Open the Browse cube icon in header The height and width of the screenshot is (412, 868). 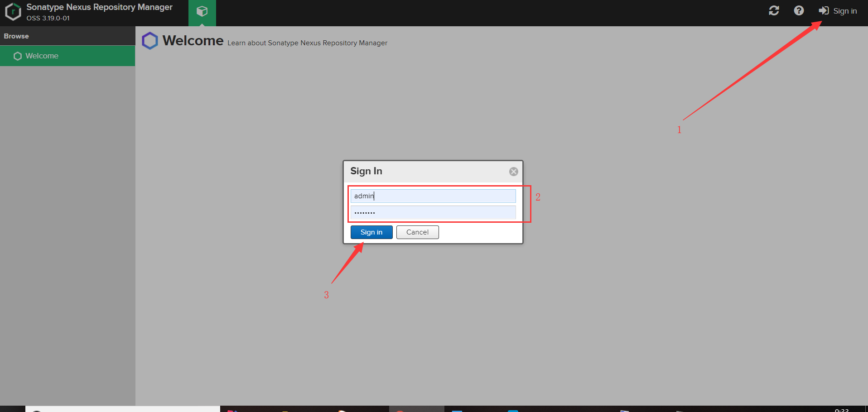[x=202, y=12]
